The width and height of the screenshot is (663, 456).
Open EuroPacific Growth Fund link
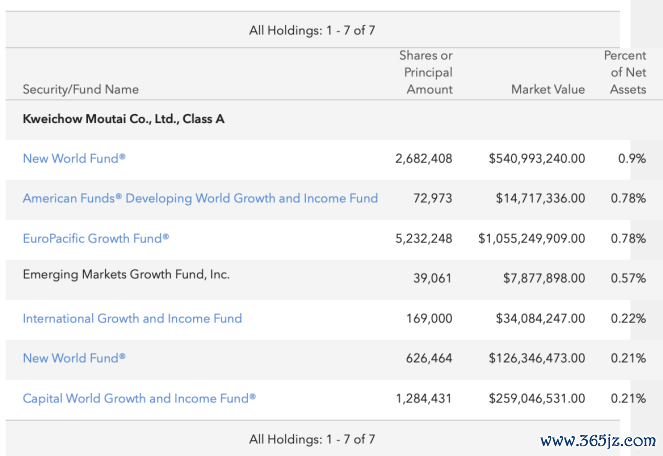pyautogui.click(x=96, y=239)
